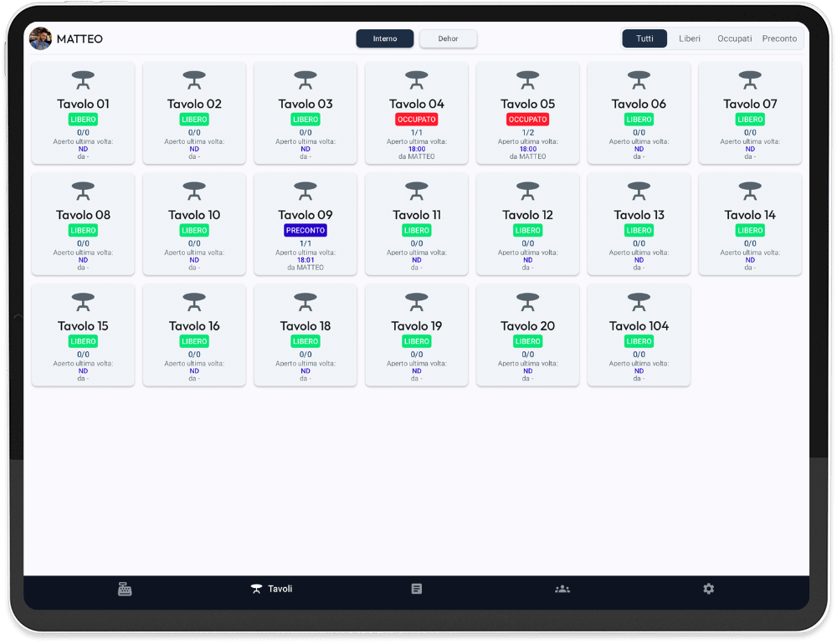
Task: Tap the Tavolo 104 table icon
Action: pos(639,302)
